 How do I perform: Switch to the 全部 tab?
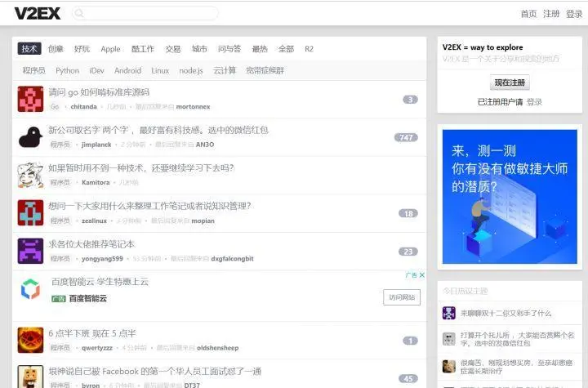(x=286, y=49)
